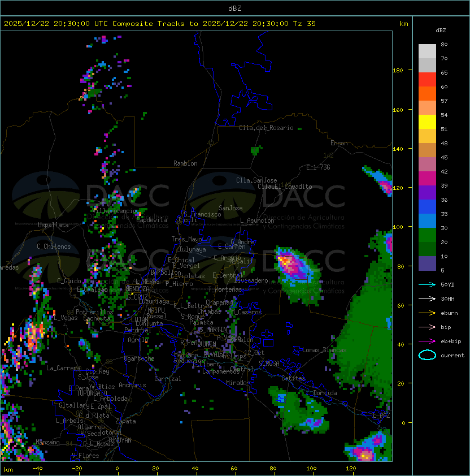Click the 'V_Flores' map label

[x=85, y=456]
